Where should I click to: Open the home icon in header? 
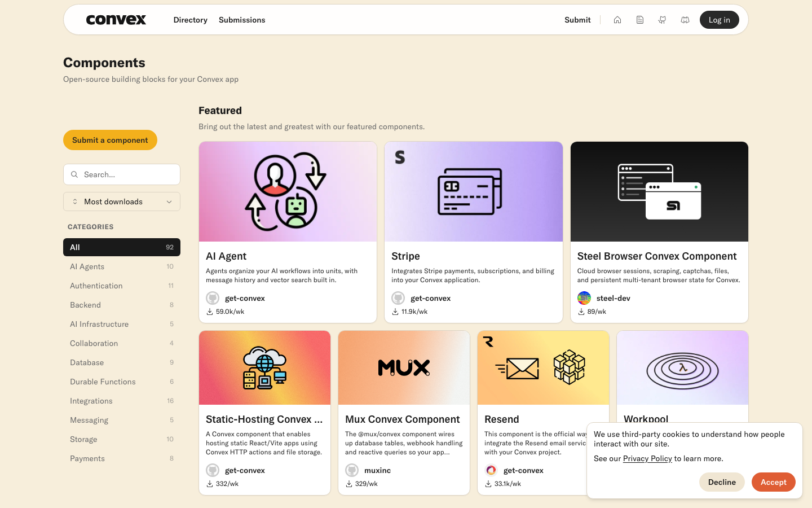click(617, 20)
